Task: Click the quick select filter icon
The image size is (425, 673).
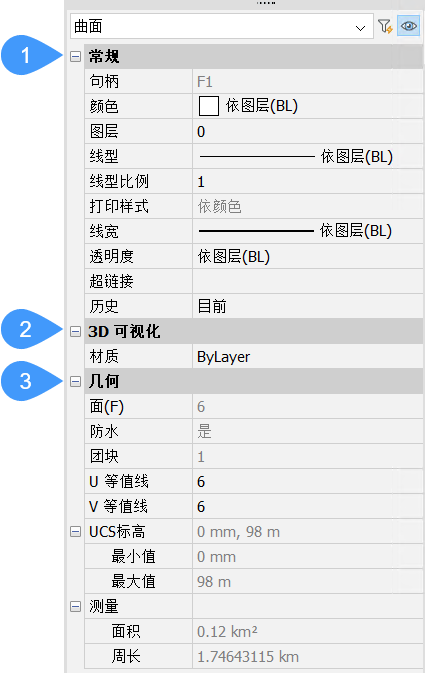Action: tap(385, 27)
